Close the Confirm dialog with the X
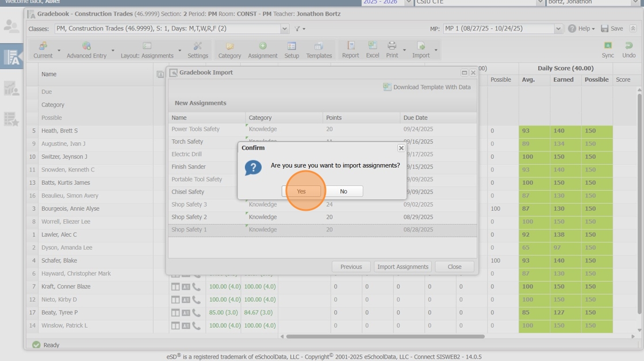Viewport: 644px width, 361px height. 401,148
